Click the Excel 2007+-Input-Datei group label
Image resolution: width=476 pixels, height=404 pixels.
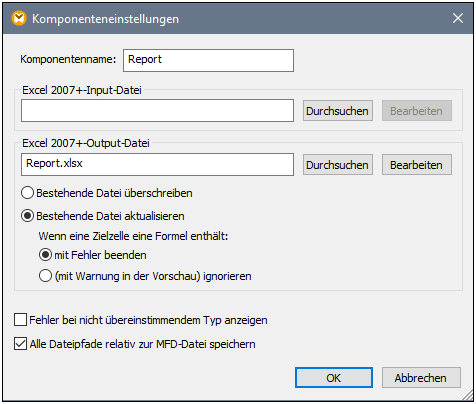(x=82, y=90)
